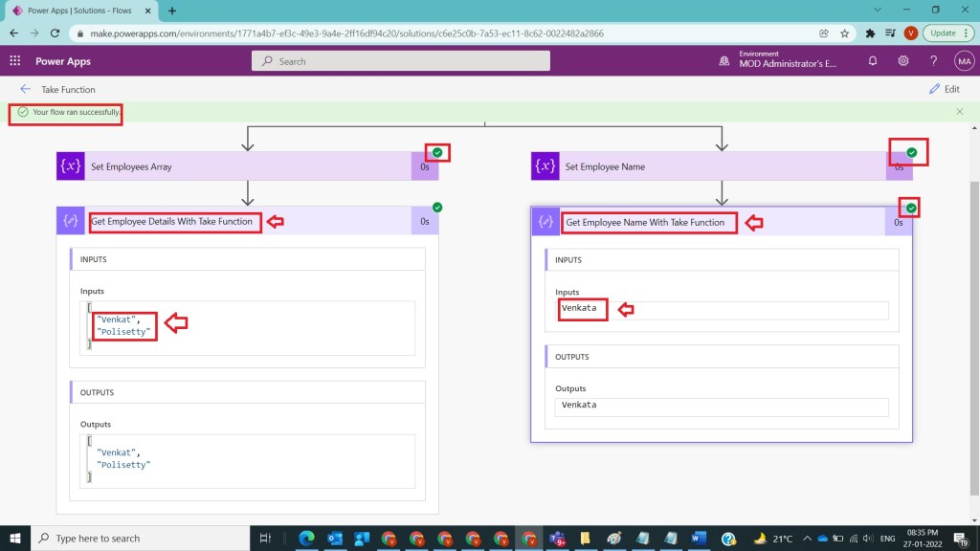Open the Power Apps settings gear
The image size is (980, 551).
click(903, 61)
